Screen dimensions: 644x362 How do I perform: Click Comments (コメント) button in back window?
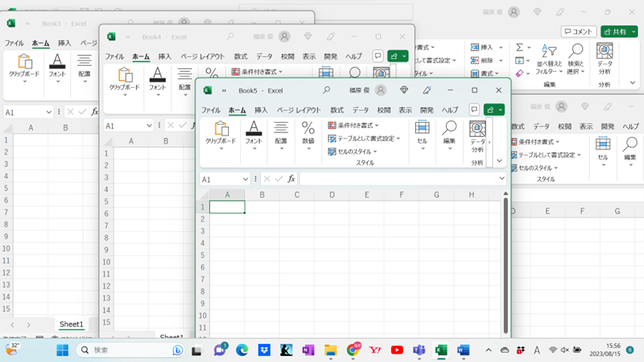pos(579,32)
